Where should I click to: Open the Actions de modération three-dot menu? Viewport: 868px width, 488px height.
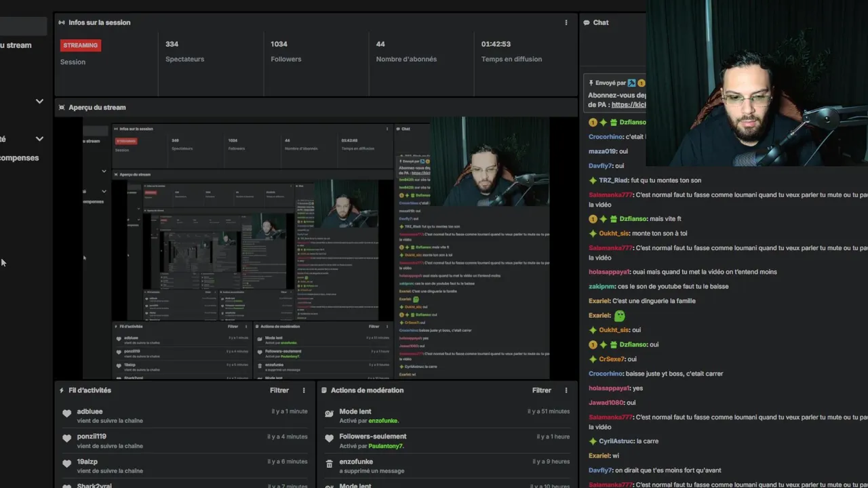click(566, 390)
